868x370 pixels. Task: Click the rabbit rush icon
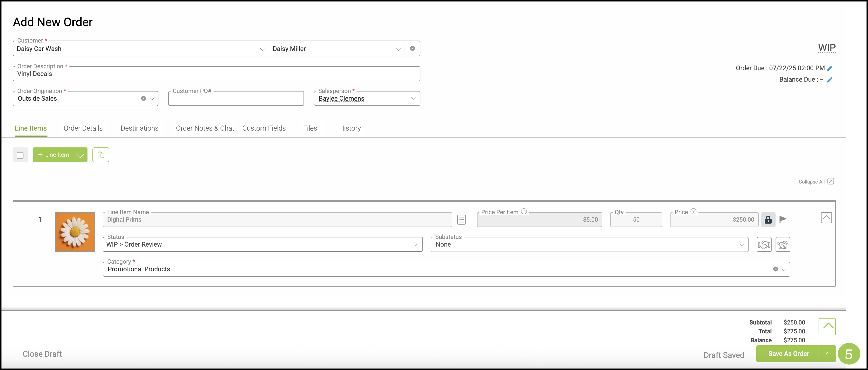783,245
